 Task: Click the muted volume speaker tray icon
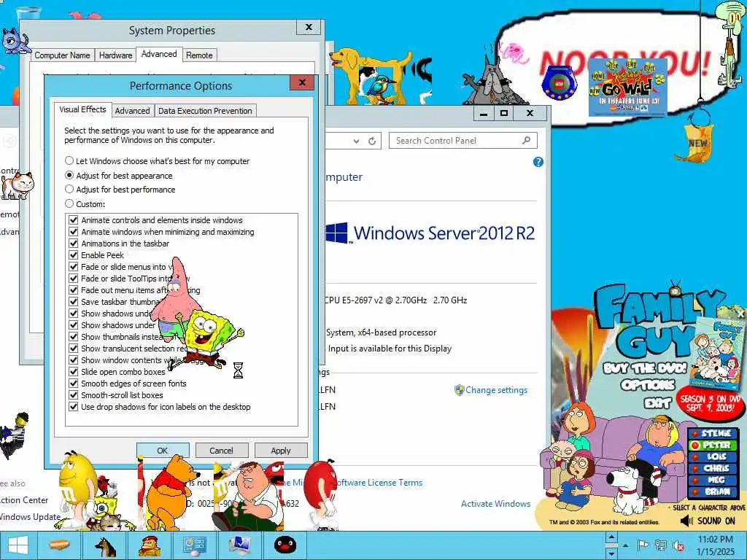point(678,545)
